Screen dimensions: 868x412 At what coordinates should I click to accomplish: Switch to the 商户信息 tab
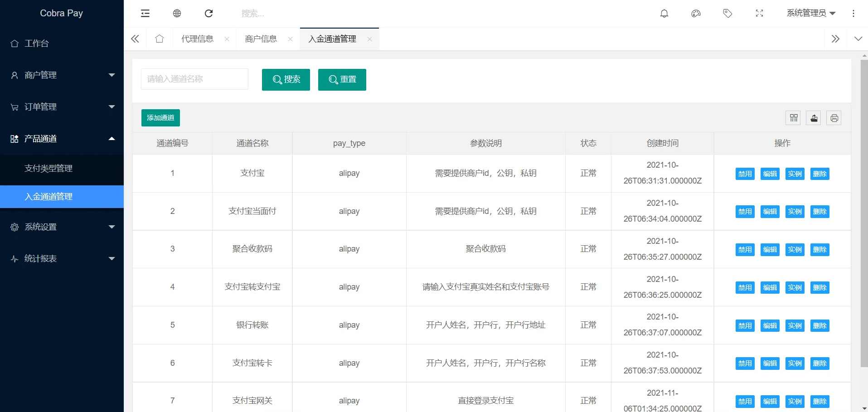pos(261,39)
